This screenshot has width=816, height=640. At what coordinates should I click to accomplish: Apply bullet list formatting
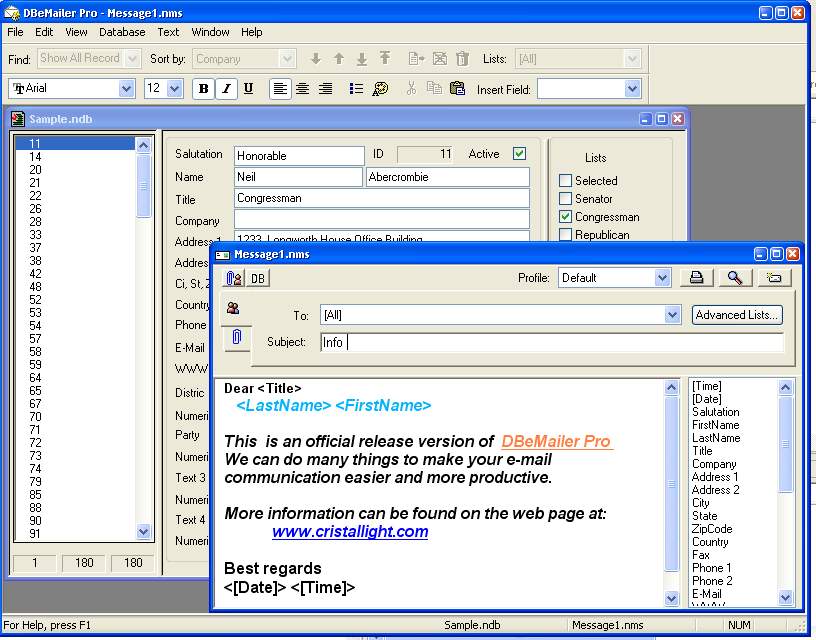point(356,89)
